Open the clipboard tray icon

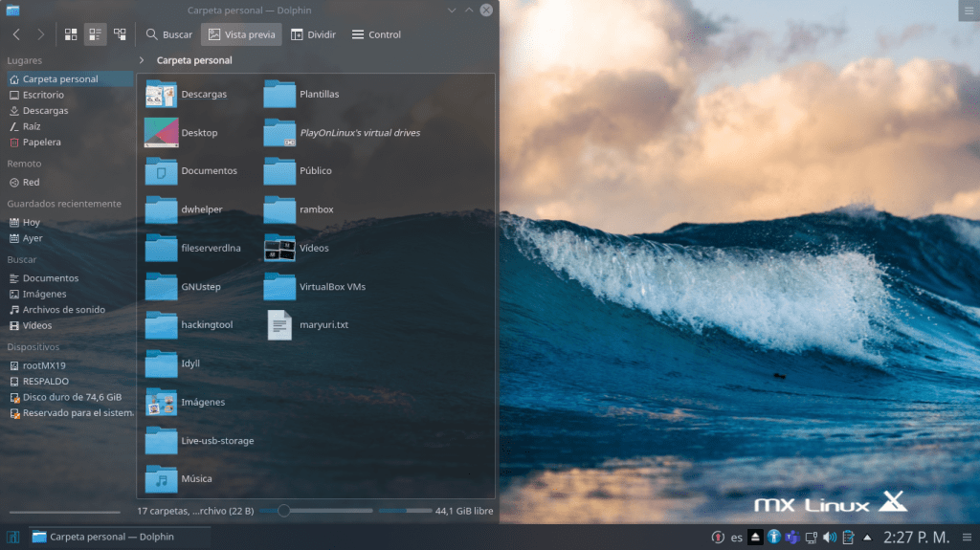848,537
